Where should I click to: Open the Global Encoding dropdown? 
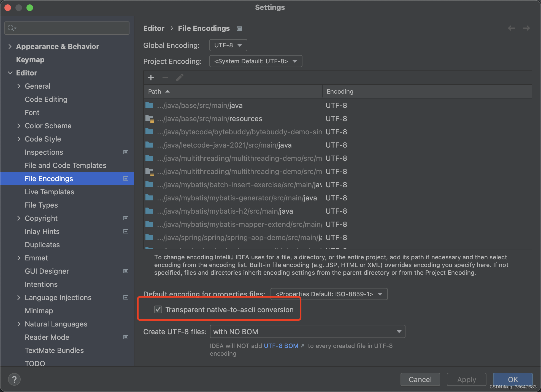228,45
